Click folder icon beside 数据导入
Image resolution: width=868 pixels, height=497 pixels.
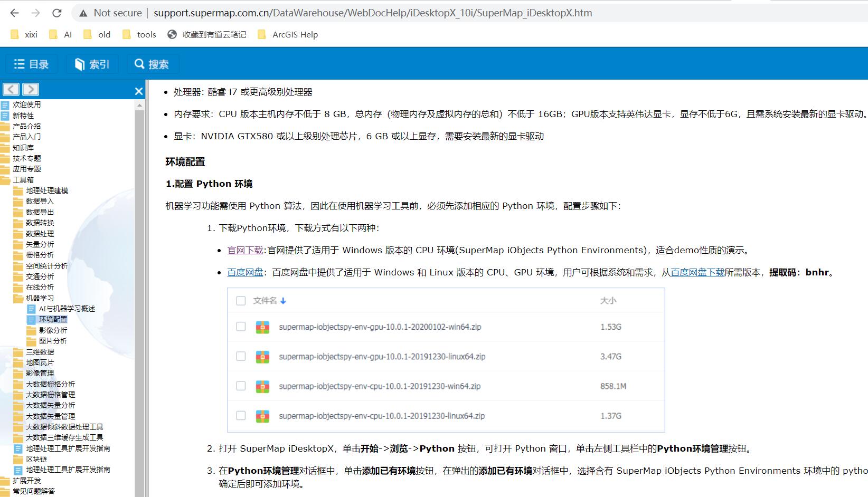pyautogui.click(x=18, y=201)
